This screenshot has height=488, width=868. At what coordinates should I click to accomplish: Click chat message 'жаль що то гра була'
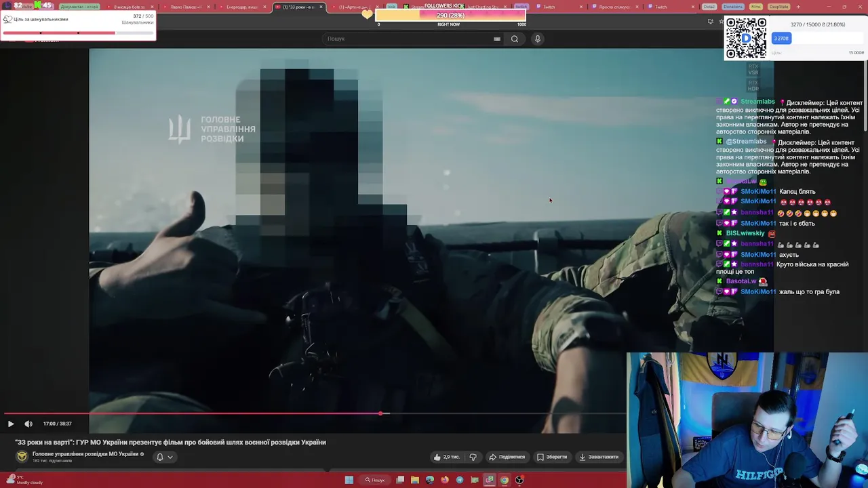pos(809,292)
